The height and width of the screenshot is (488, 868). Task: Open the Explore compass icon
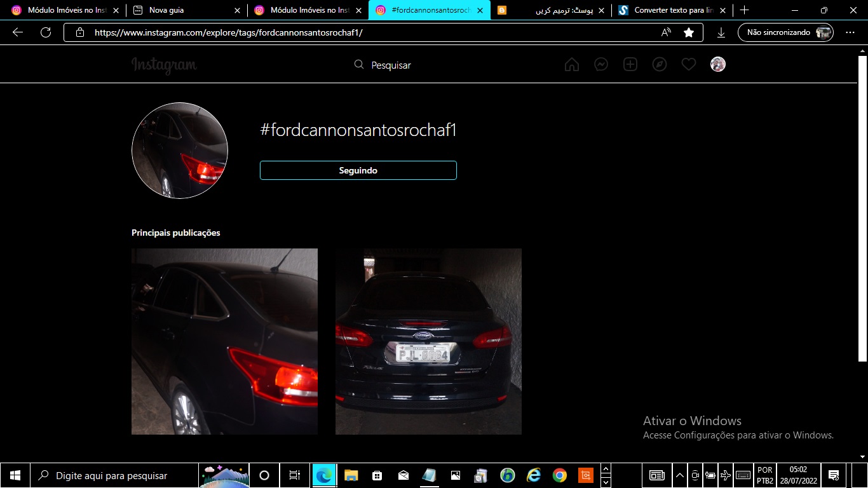[660, 65]
